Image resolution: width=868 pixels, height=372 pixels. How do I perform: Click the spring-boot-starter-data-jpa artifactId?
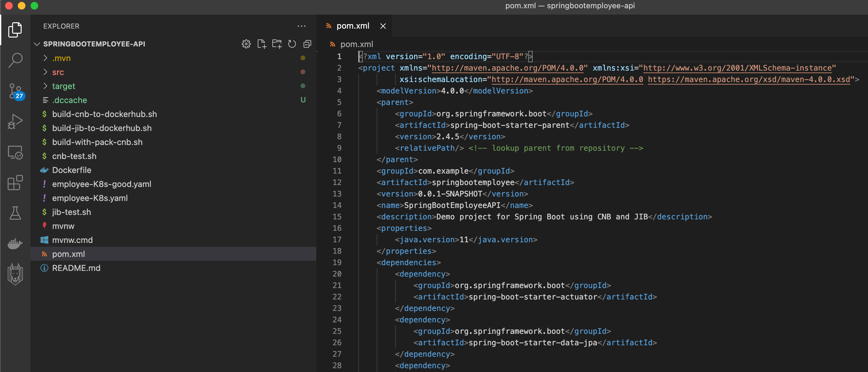click(533, 343)
